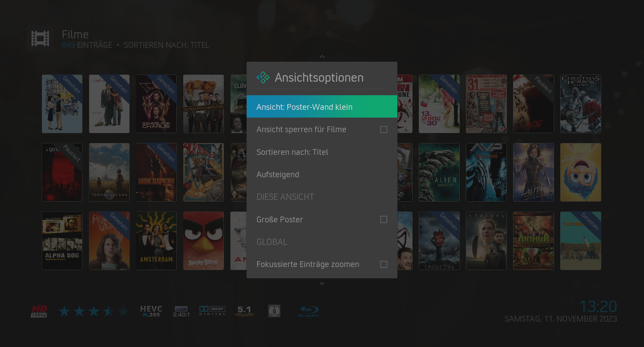Select the Asteroid City poster
Screen dimensions: 644x347
pyautogui.click(x=581, y=241)
